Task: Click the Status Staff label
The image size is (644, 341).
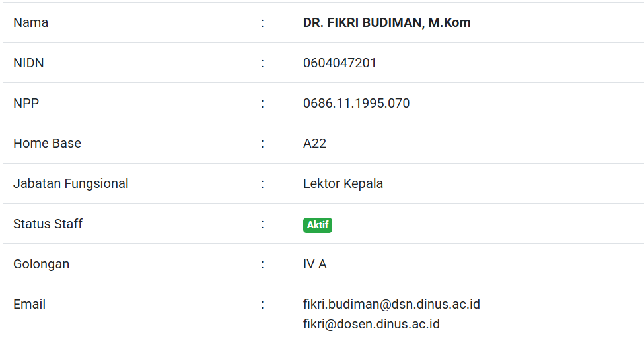Action: (x=48, y=224)
